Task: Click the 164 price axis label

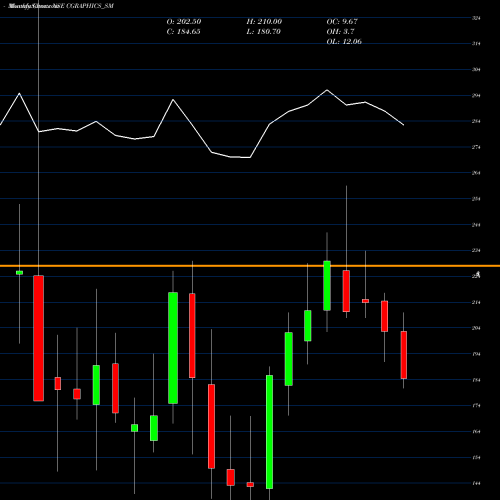Action: (x=476, y=432)
